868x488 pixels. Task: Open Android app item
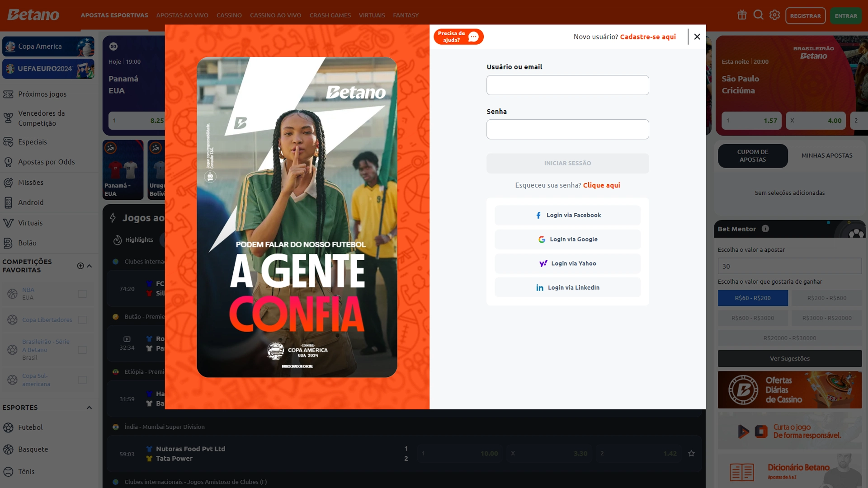(49, 202)
